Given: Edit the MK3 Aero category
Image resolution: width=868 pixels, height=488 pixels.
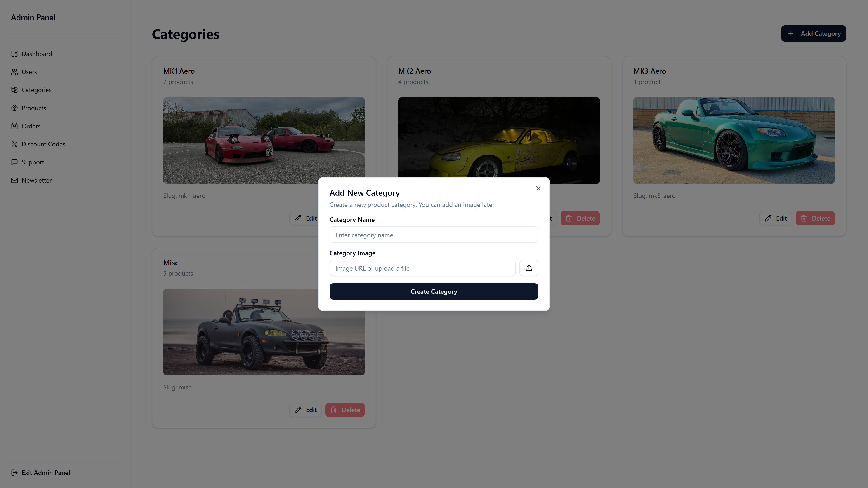Looking at the screenshot, I should coord(775,218).
